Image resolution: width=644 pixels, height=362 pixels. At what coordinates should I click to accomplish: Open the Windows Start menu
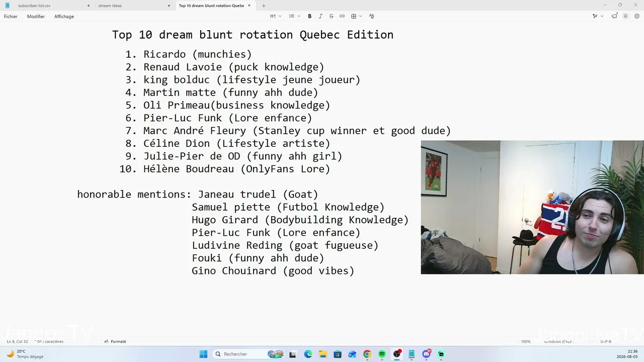(x=203, y=354)
